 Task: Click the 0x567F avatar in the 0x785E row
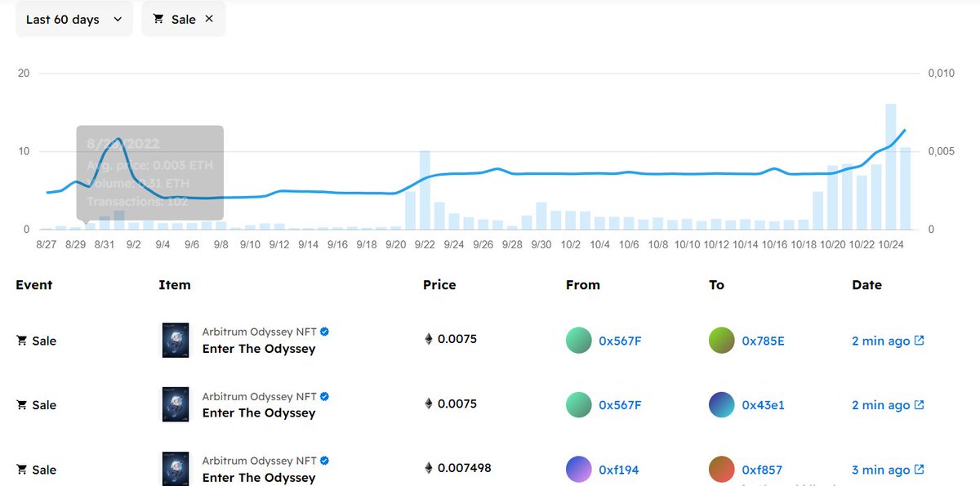[x=579, y=341]
